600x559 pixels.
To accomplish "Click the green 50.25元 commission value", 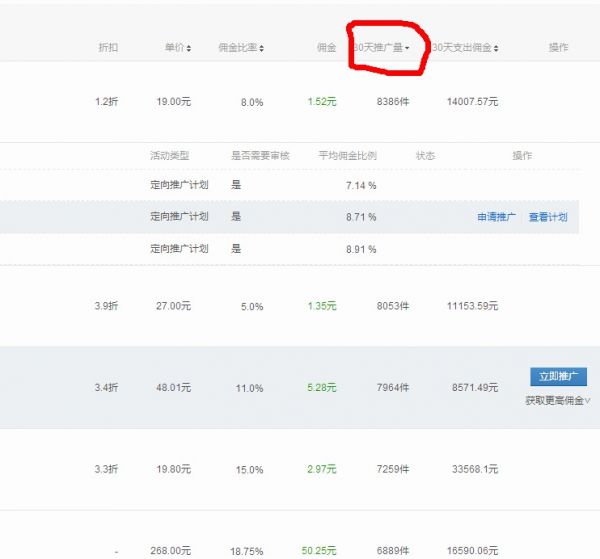I will click(x=319, y=550).
